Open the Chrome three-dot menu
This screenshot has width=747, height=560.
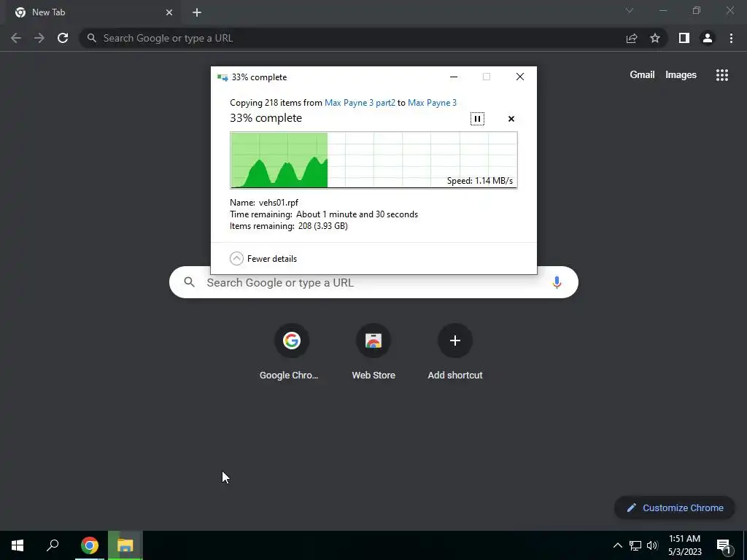coord(731,38)
